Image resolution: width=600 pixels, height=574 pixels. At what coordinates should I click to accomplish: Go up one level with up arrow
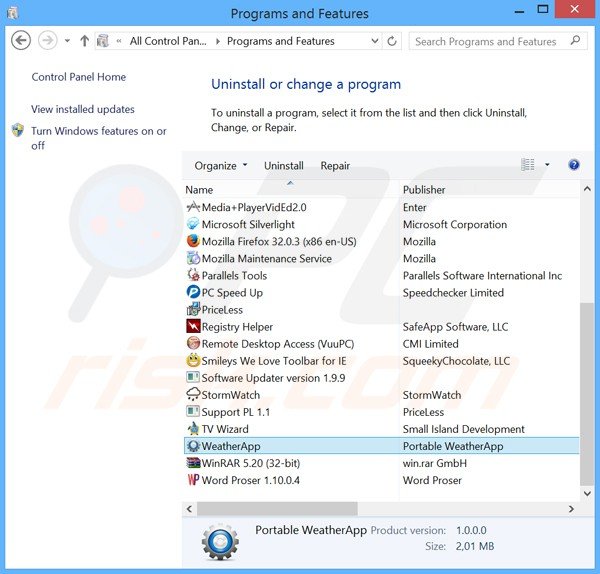(x=85, y=41)
